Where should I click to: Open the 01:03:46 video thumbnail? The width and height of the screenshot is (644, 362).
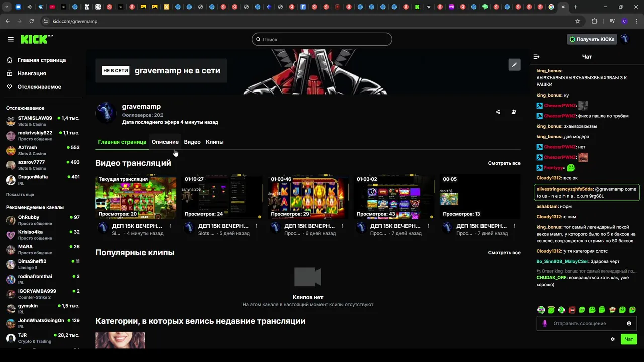[308, 197]
